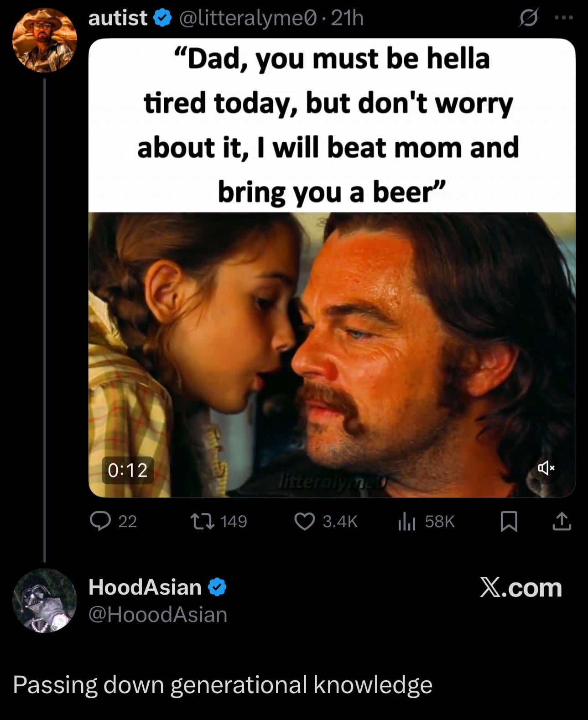The height and width of the screenshot is (720, 588).
Task: Like the post with heart icon
Action: [x=305, y=521]
